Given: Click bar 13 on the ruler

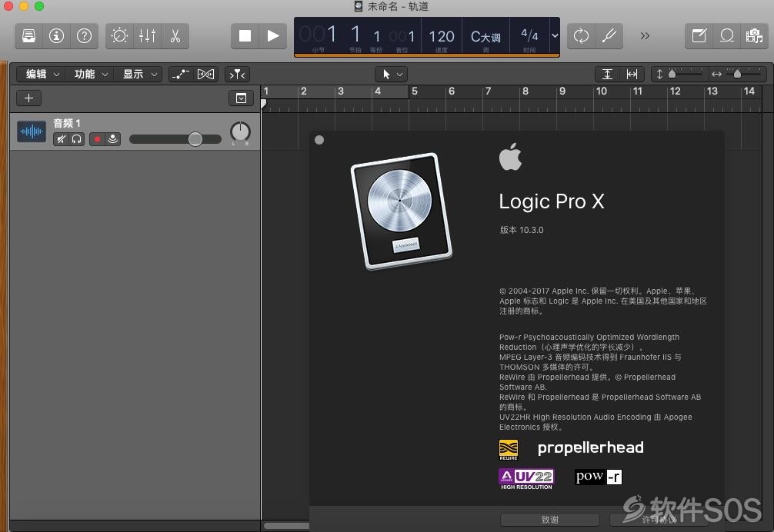Looking at the screenshot, I should (x=712, y=91).
